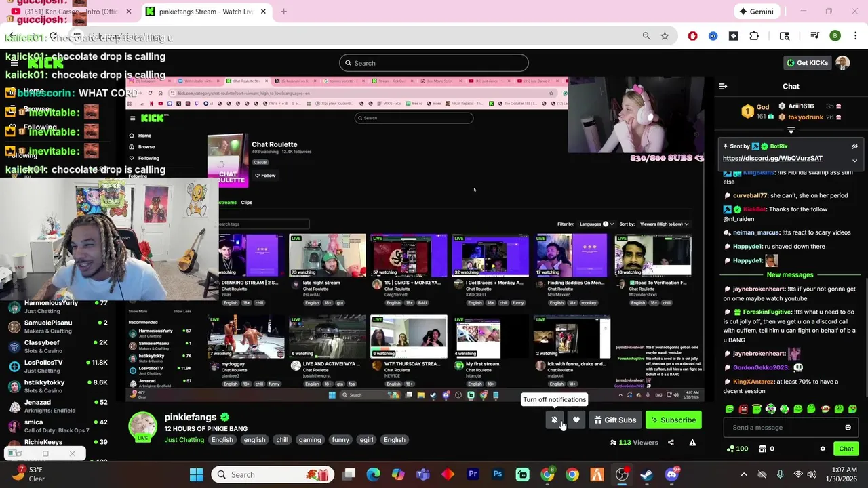
Task: Select the egirl tag under the stream title
Action: coord(367,440)
